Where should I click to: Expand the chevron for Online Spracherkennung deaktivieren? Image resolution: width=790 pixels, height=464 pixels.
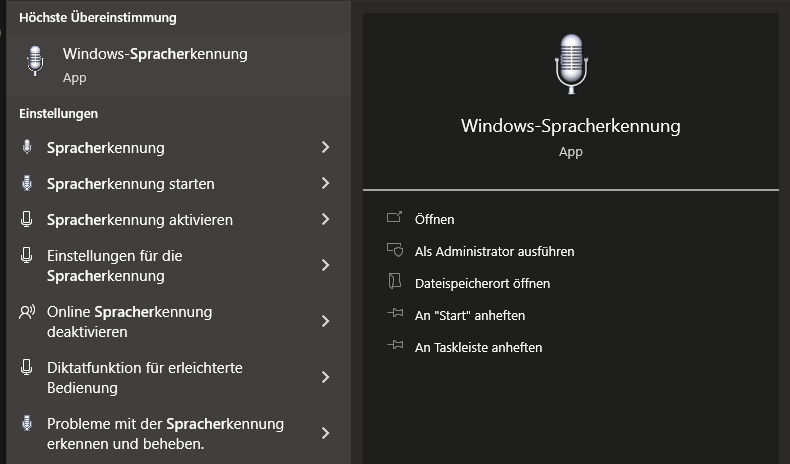[x=325, y=321]
